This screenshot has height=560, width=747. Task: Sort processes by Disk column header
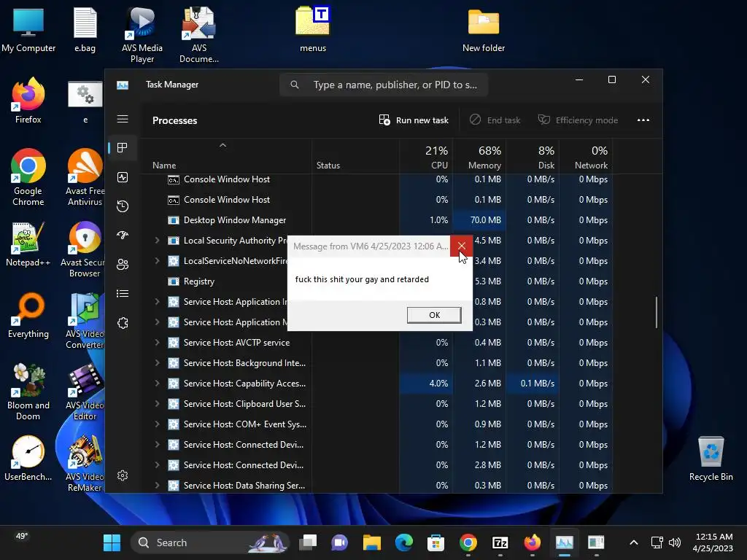tap(533, 156)
